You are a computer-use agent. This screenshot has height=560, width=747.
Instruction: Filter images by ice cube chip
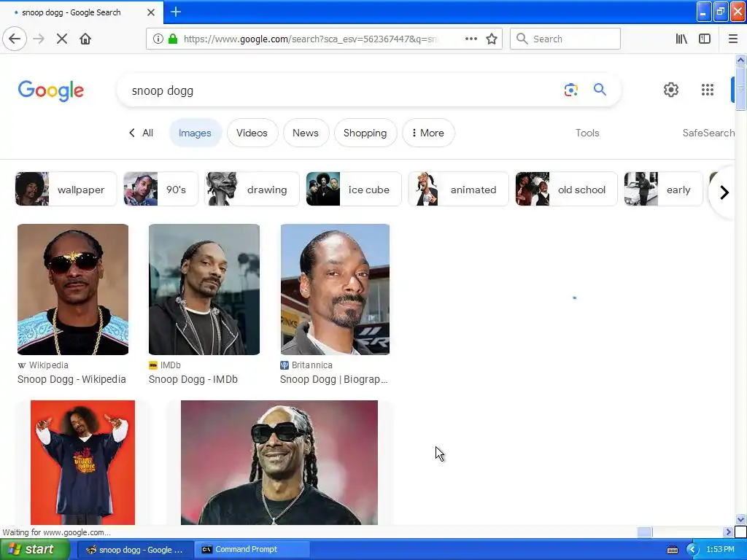[354, 189]
